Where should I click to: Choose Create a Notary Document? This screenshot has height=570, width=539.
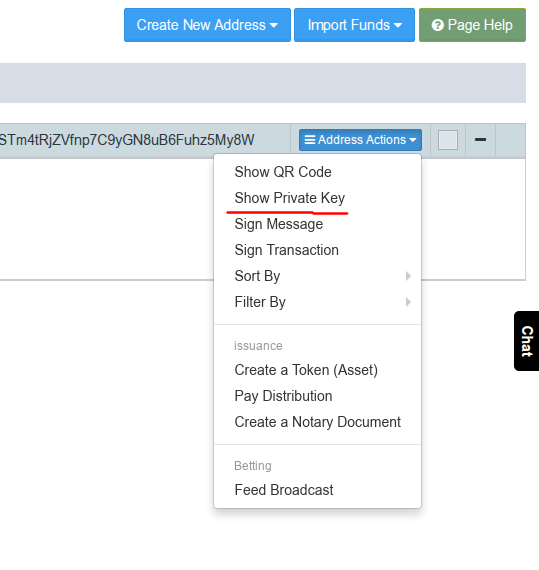[317, 422]
